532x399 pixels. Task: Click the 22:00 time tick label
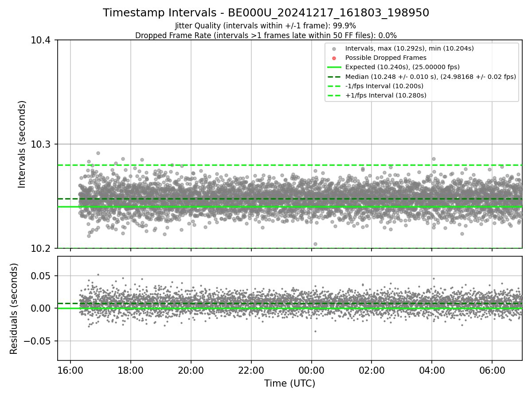click(x=251, y=371)
